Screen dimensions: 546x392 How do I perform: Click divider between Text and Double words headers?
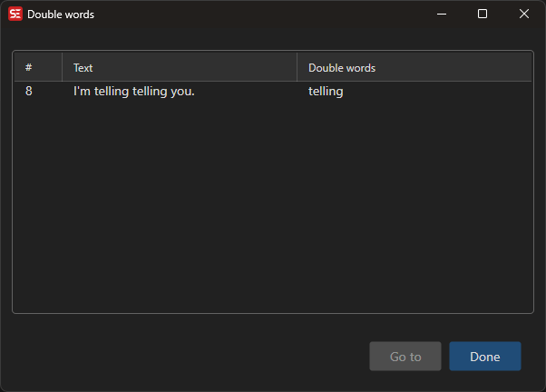point(297,68)
